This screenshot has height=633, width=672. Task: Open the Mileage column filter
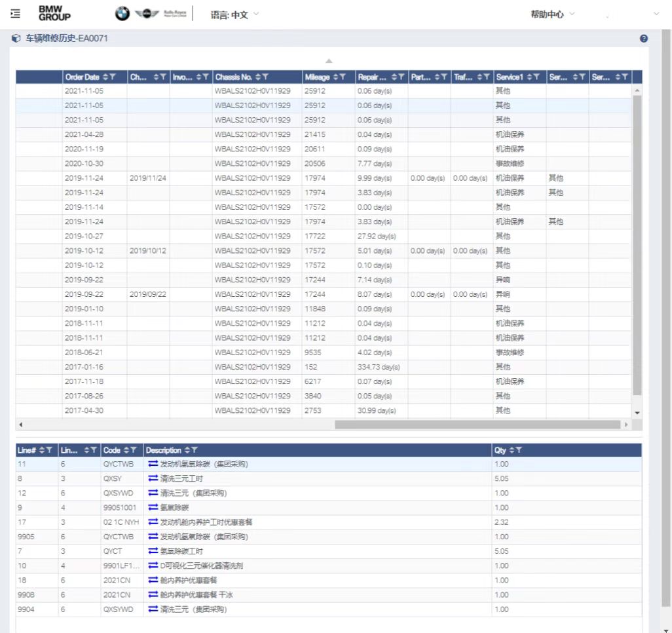click(x=343, y=77)
